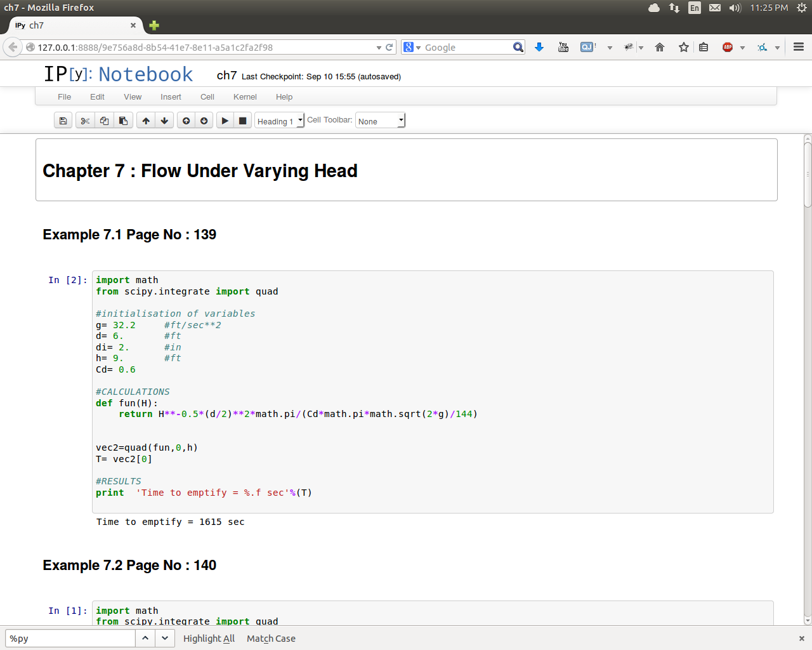Open the Adblock Plus icon
Viewport: 812px width, 650px height.
point(728,48)
